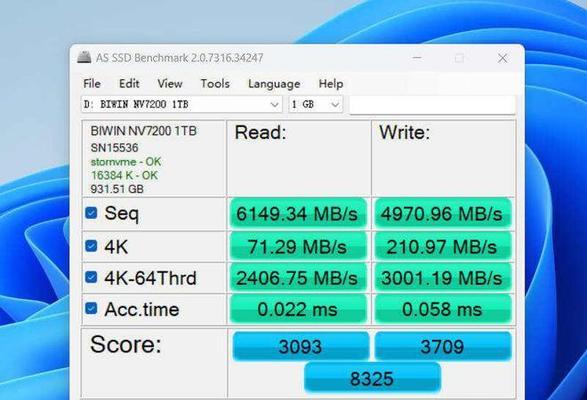The width and height of the screenshot is (587, 400).
Task: Toggle the 4K test checkbox
Action: click(x=91, y=246)
